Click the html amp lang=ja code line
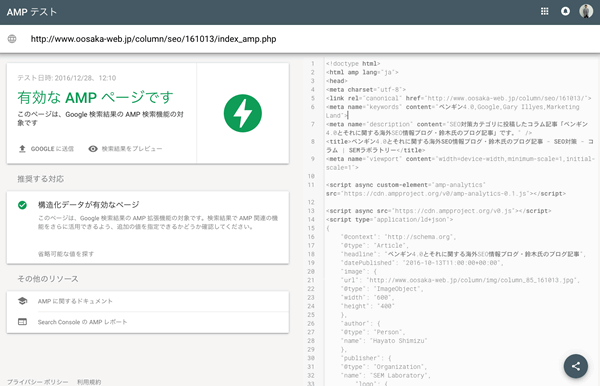 pyautogui.click(x=362, y=72)
